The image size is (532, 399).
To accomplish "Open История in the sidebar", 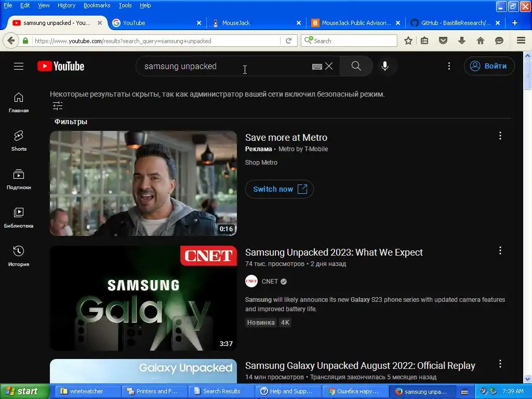I will [19, 256].
